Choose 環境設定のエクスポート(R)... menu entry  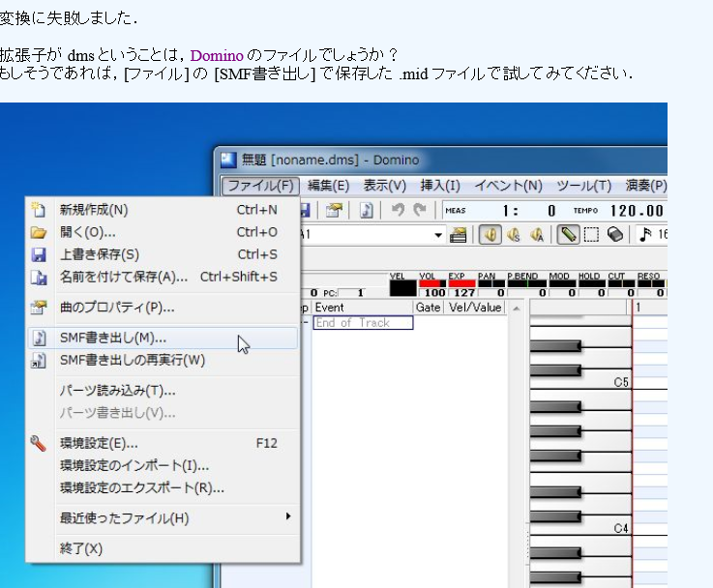tap(163, 488)
